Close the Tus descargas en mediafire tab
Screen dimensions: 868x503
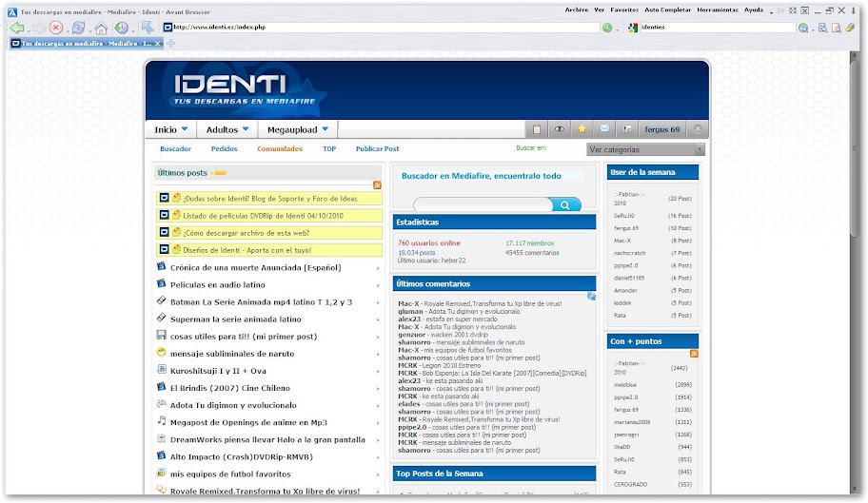158,43
